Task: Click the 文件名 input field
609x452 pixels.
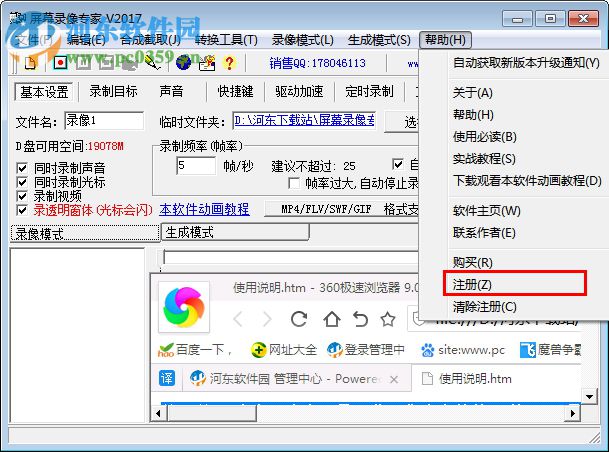Action: click(x=104, y=121)
